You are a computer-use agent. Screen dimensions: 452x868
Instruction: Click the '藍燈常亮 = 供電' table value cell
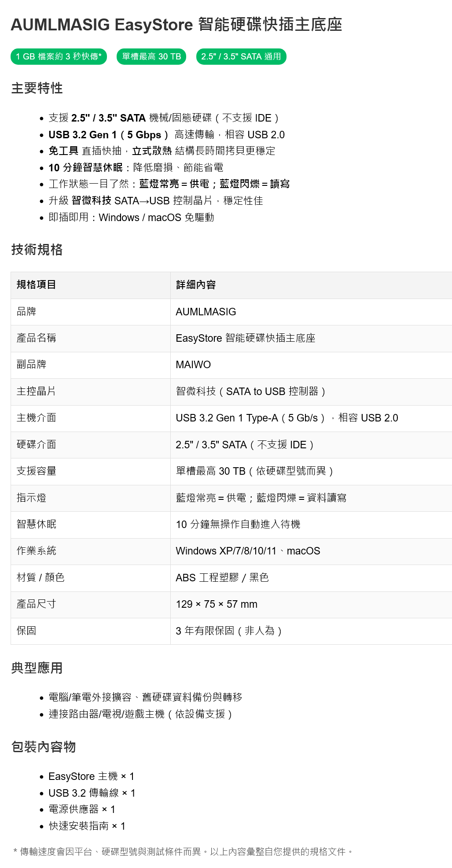click(311, 498)
